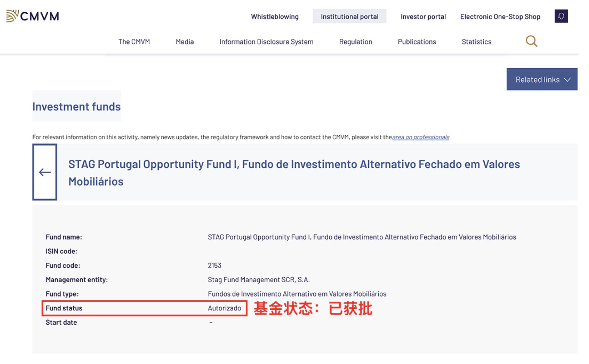Click the search magnifier icon
589x364 pixels.
pyautogui.click(x=531, y=41)
